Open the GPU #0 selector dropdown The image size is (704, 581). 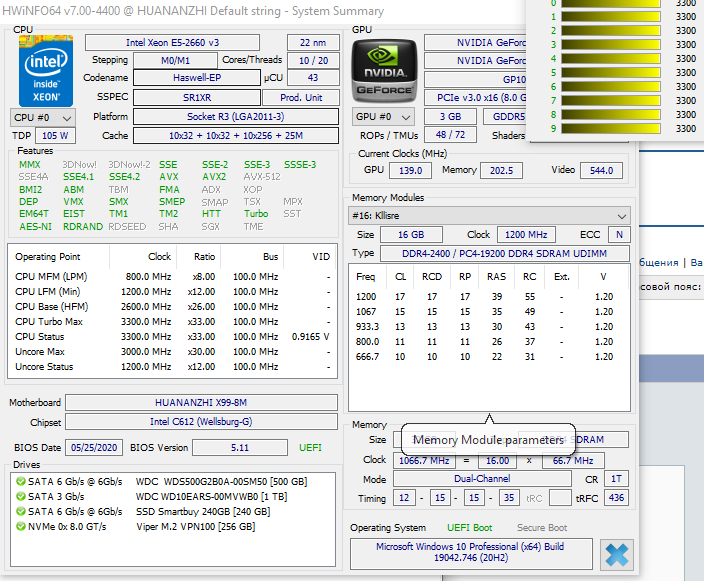click(x=383, y=117)
